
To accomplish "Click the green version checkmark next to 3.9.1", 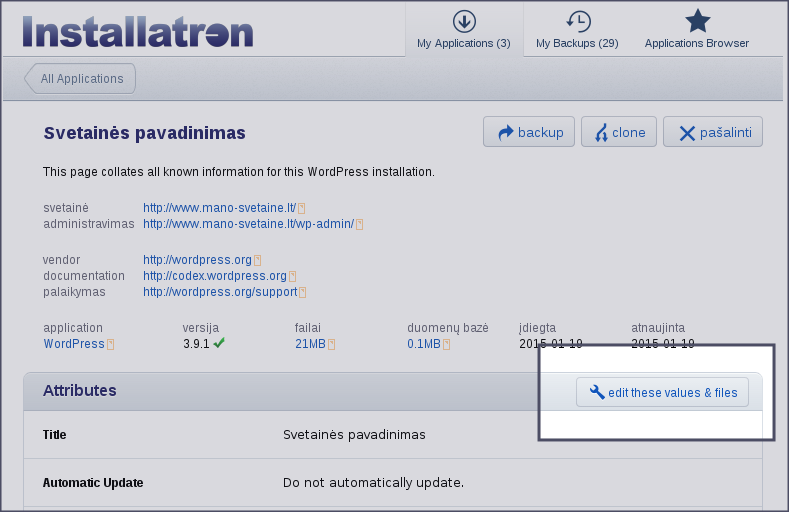I will (219, 343).
